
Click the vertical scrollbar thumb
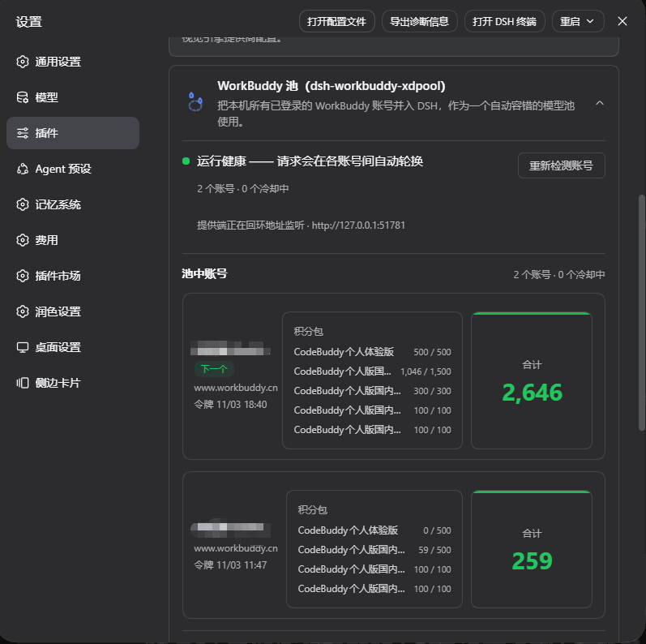pyautogui.click(x=641, y=312)
